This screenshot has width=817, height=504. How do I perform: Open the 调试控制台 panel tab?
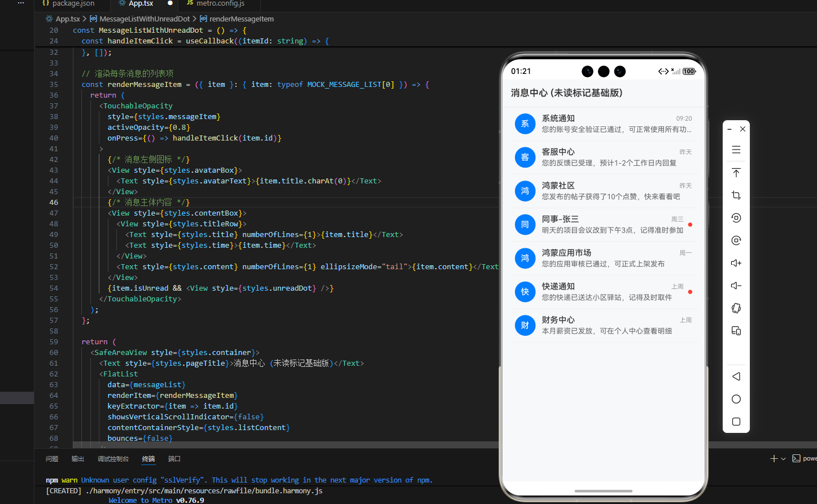tap(113, 459)
